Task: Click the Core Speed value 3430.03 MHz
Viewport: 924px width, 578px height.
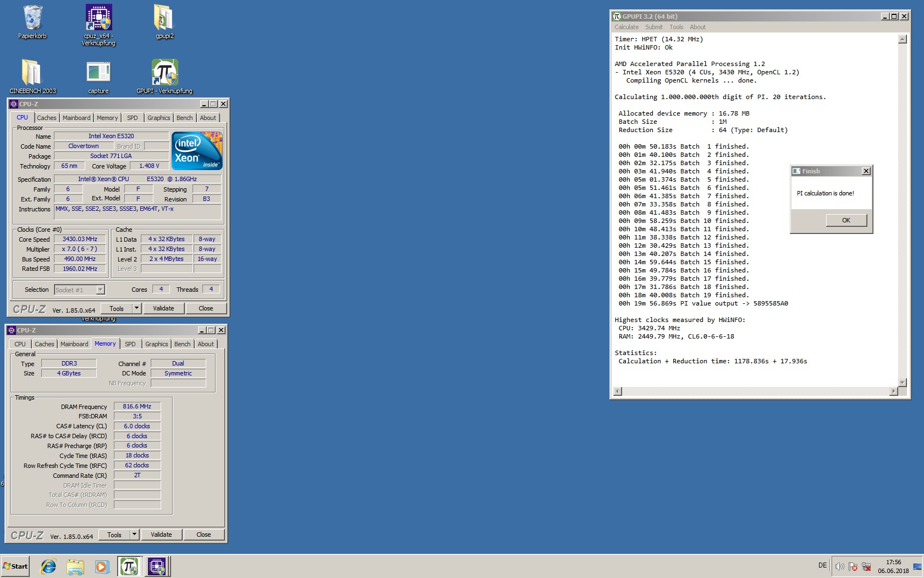Action: coord(80,239)
